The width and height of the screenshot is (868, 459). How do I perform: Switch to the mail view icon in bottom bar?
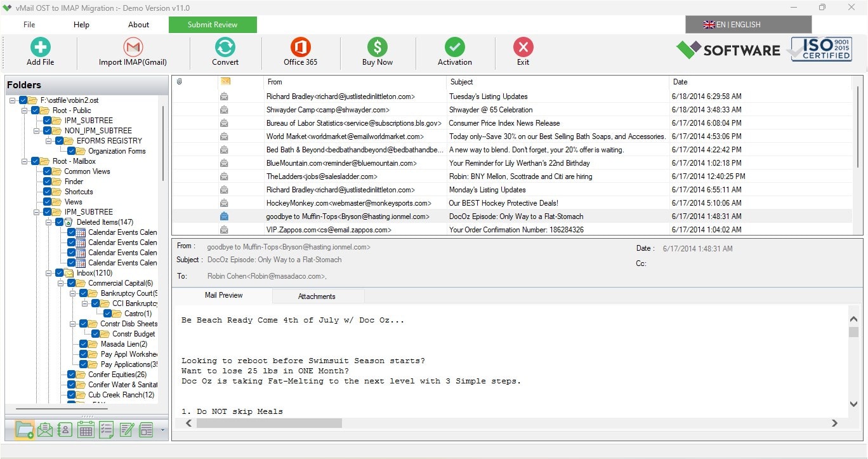click(45, 430)
